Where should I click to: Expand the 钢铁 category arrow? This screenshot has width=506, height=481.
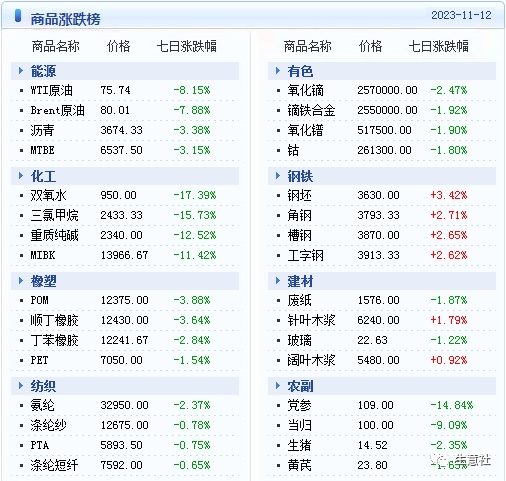click(x=278, y=176)
